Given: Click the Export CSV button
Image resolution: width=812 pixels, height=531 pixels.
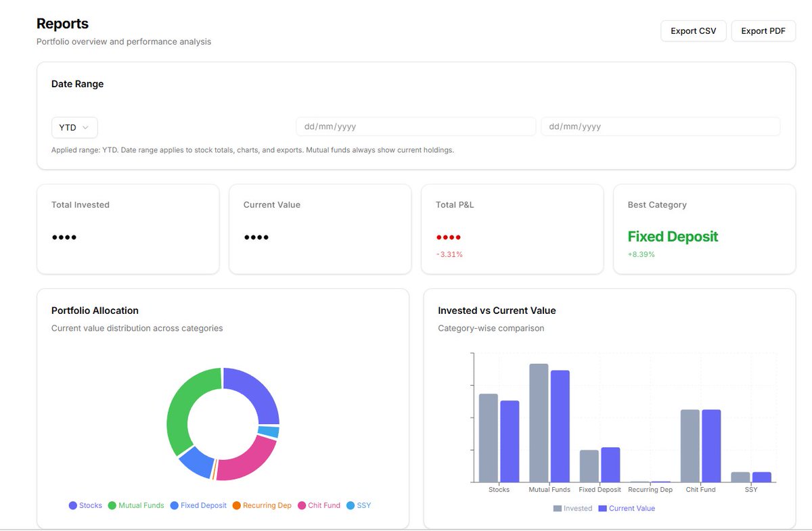Looking at the screenshot, I should coord(694,31).
